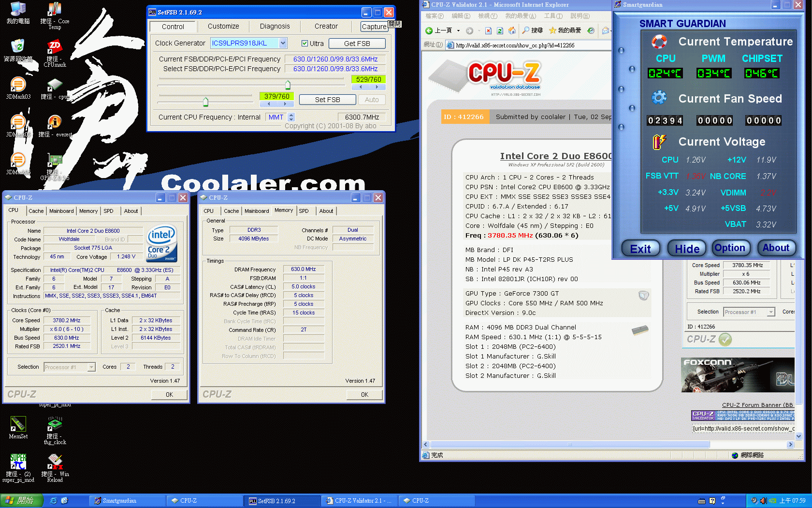Click Internet Explorer Back arrow icon
Image resolution: width=812 pixels, height=508 pixels.
click(x=429, y=30)
